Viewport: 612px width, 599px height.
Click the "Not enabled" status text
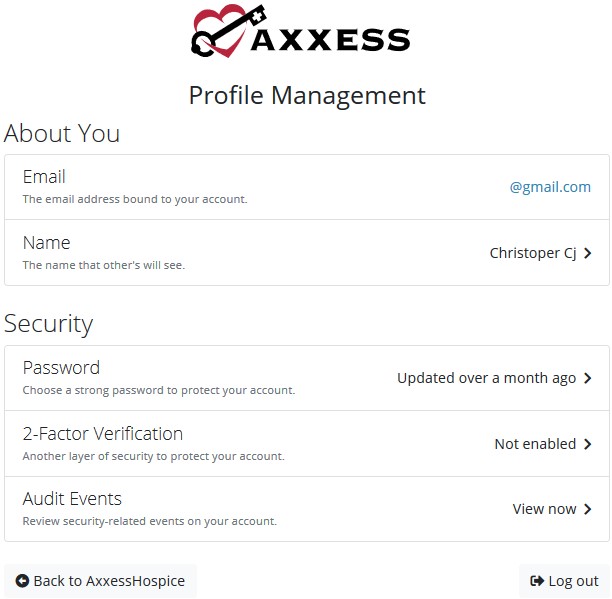tap(535, 444)
